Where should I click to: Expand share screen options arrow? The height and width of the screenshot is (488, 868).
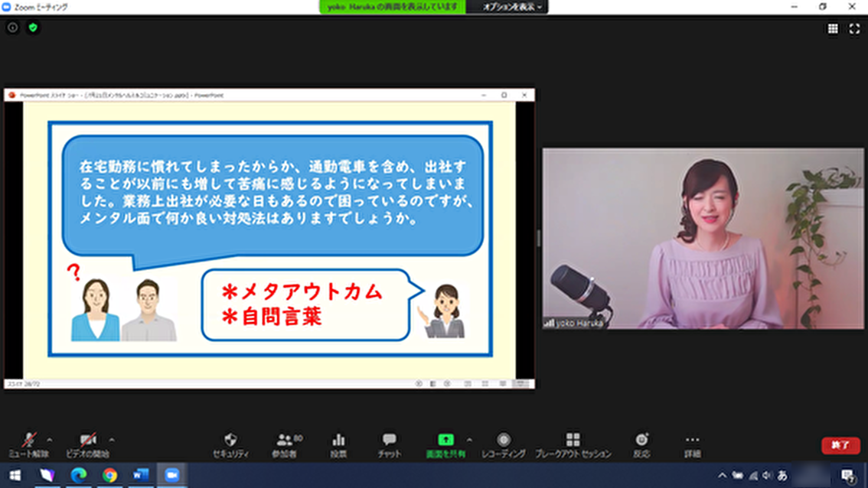point(469,440)
